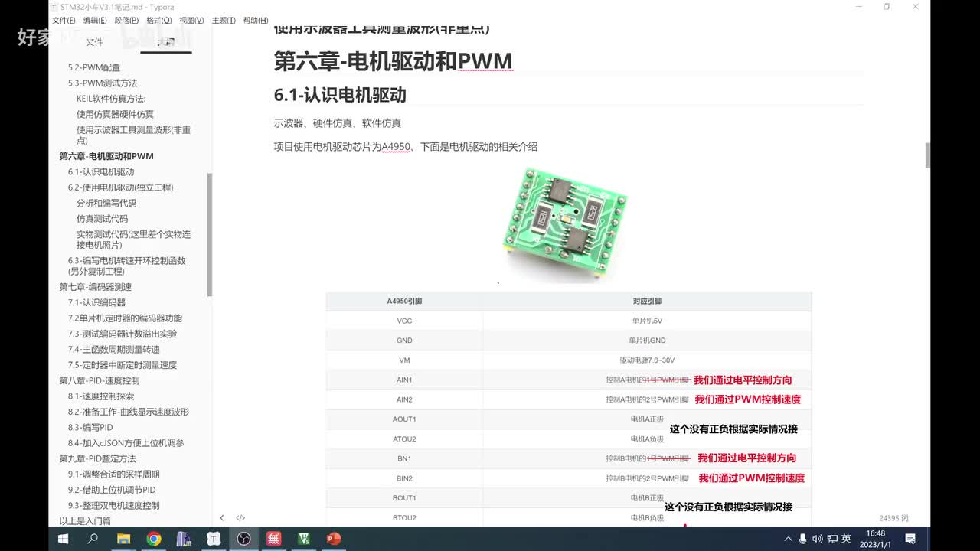The height and width of the screenshot is (551, 980).
Task: Select outline item 使用仿真器硬件仿真
Action: (x=115, y=114)
